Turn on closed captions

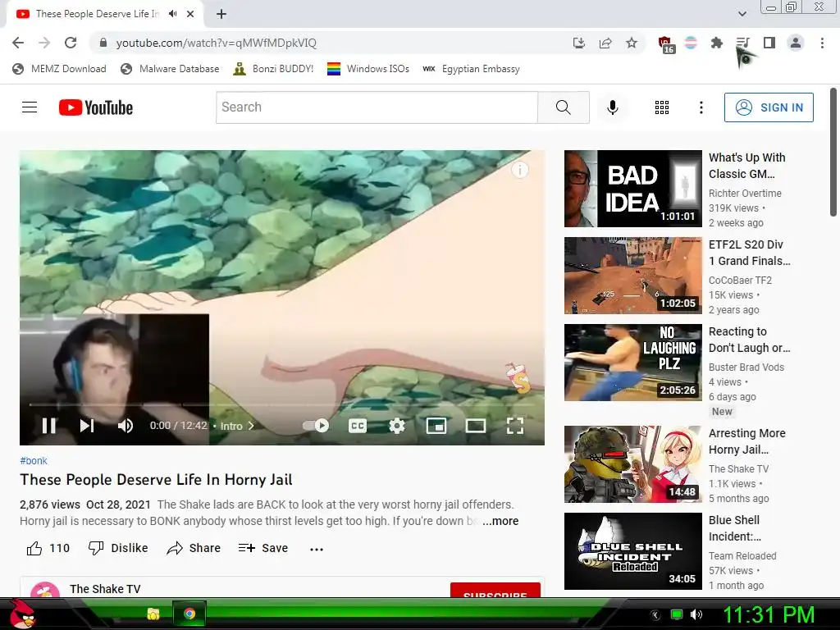pos(358,426)
